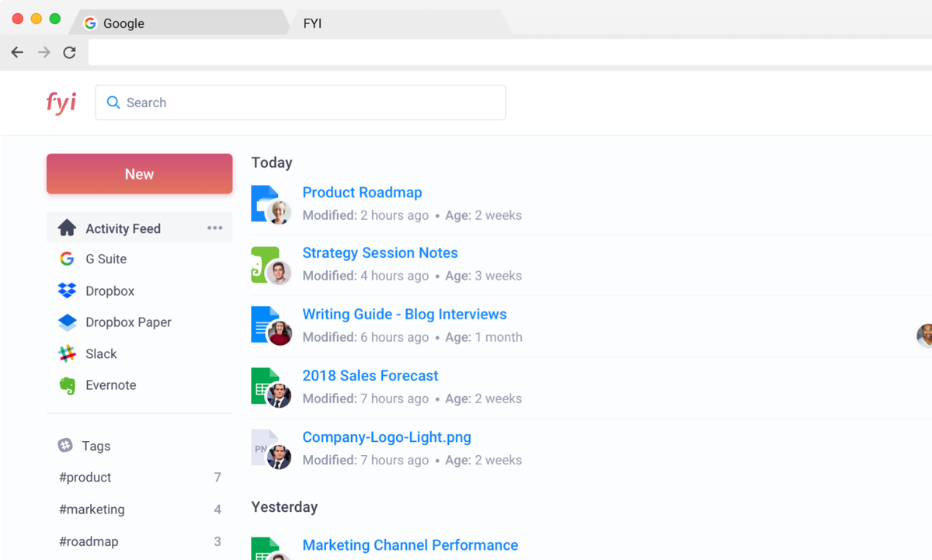Click the G Suite Google icon
This screenshot has height=560, width=932.
click(x=68, y=259)
